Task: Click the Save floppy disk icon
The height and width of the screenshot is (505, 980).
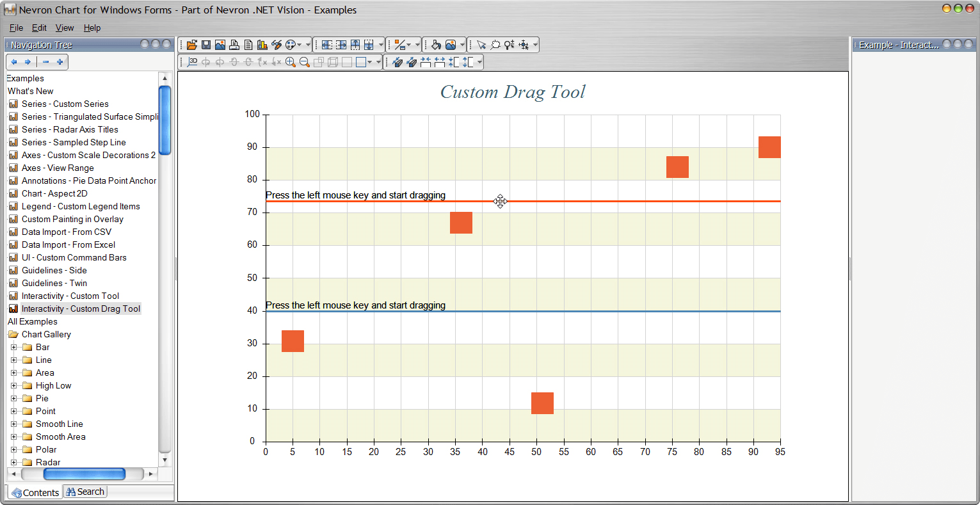Action: 206,45
